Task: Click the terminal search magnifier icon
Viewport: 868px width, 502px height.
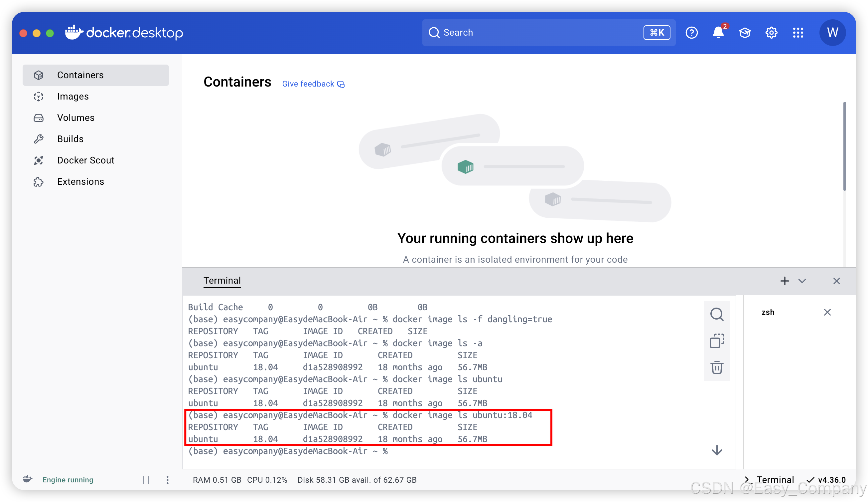Action: click(x=717, y=314)
